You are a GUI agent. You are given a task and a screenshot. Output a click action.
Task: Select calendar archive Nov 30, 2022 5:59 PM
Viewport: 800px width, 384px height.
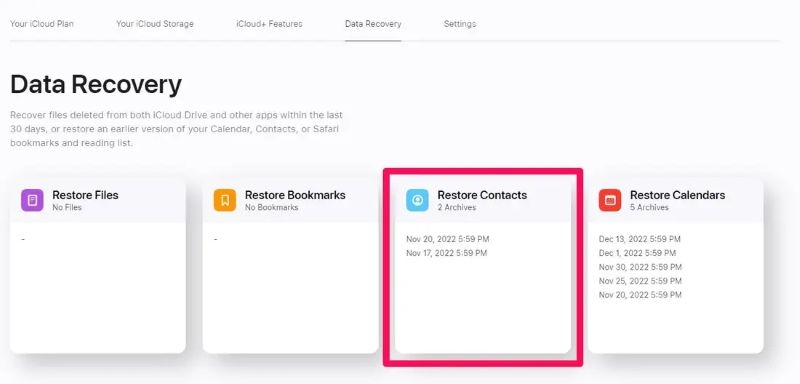coord(640,267)
